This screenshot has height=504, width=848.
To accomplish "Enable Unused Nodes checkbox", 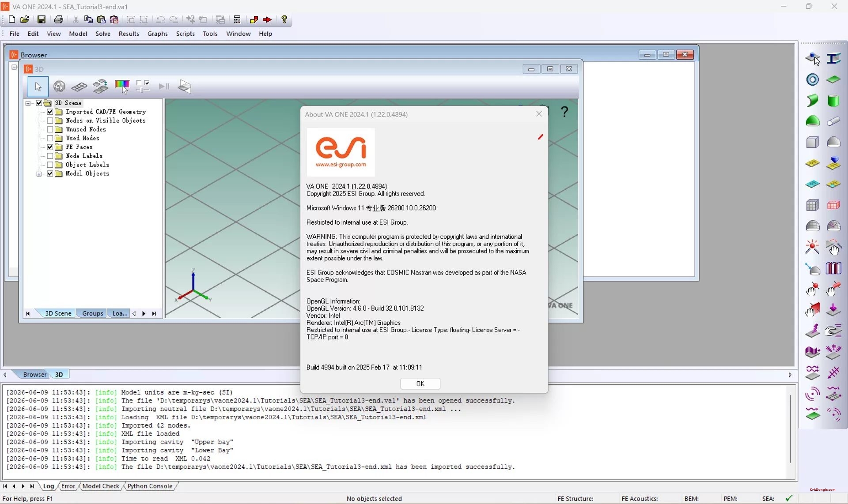I will tap(50, 129).
